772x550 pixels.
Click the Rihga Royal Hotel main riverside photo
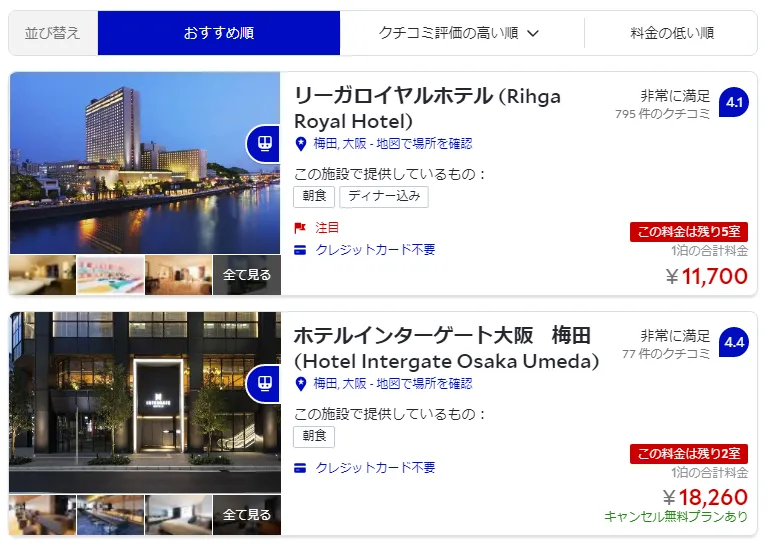point(145,163)
